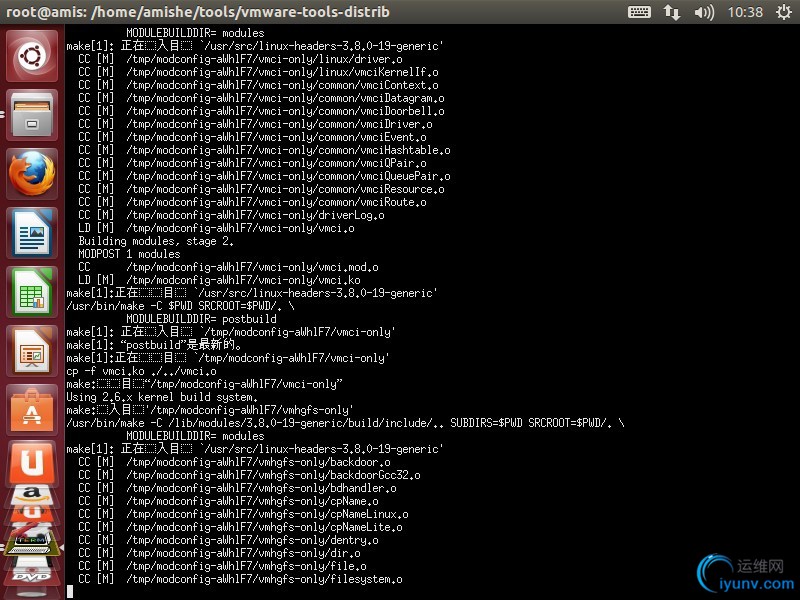Open the keyboard input indicator

click(x=639, y=12)
